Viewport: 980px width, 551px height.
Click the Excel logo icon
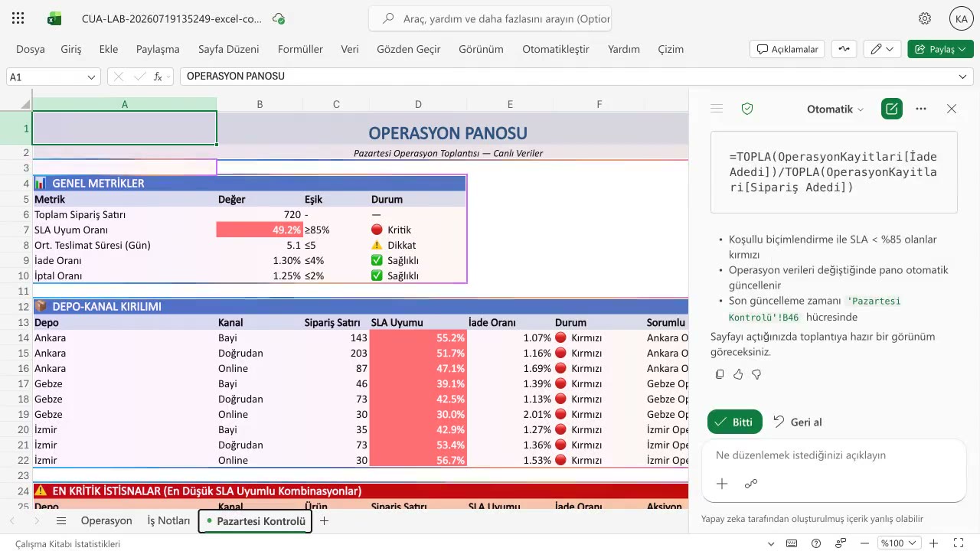pos(54,18)
